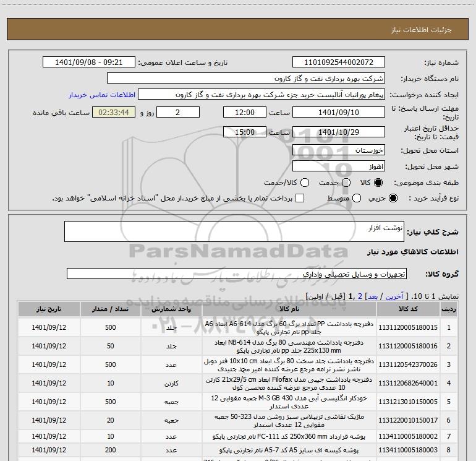Click the delivery province field خوزستان

tap(339, 150)
